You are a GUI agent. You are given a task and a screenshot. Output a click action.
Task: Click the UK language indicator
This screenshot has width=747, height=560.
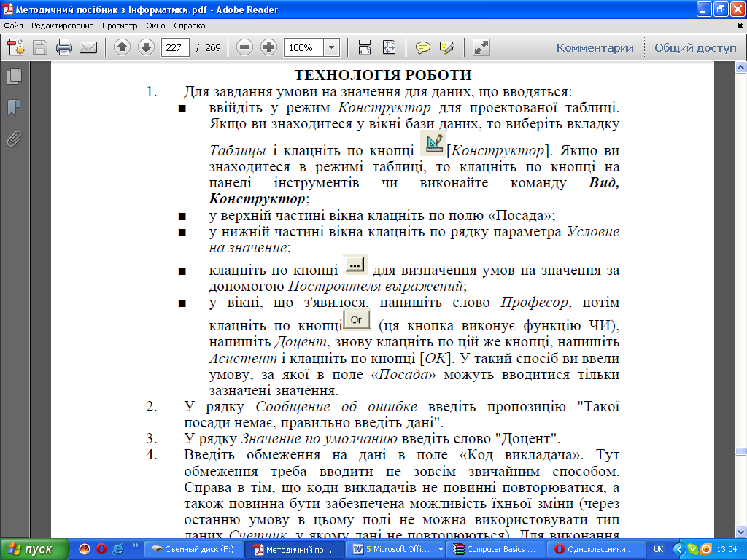[x=659, y=549]
